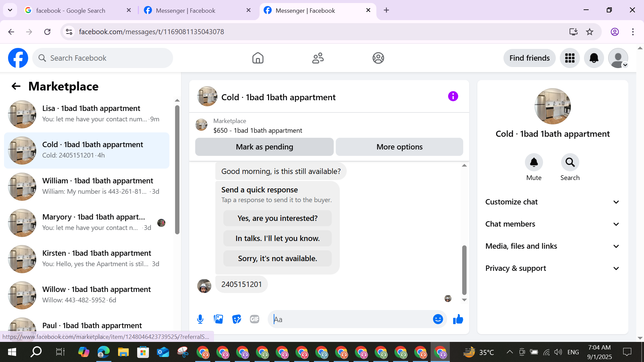Open the emoji picker

coord(438,319)
